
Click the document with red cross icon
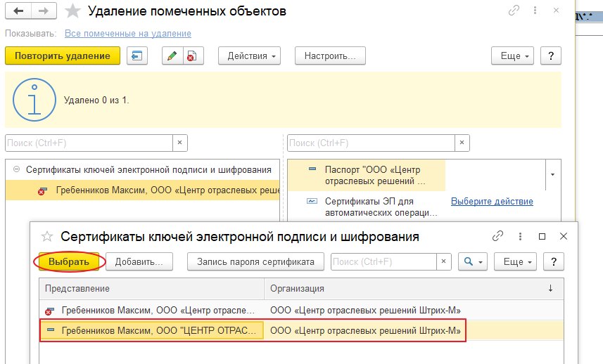pyautogui.click(x=193, y=56)
